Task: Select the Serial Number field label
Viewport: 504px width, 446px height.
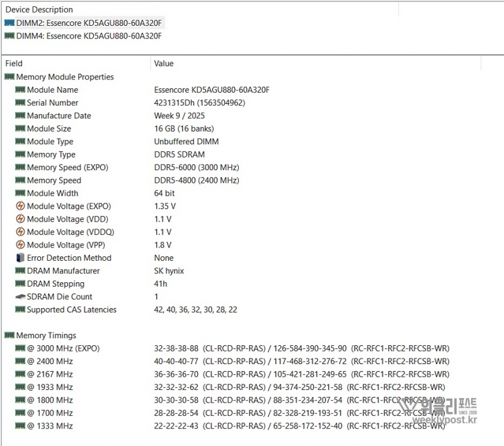Action: 52,103
